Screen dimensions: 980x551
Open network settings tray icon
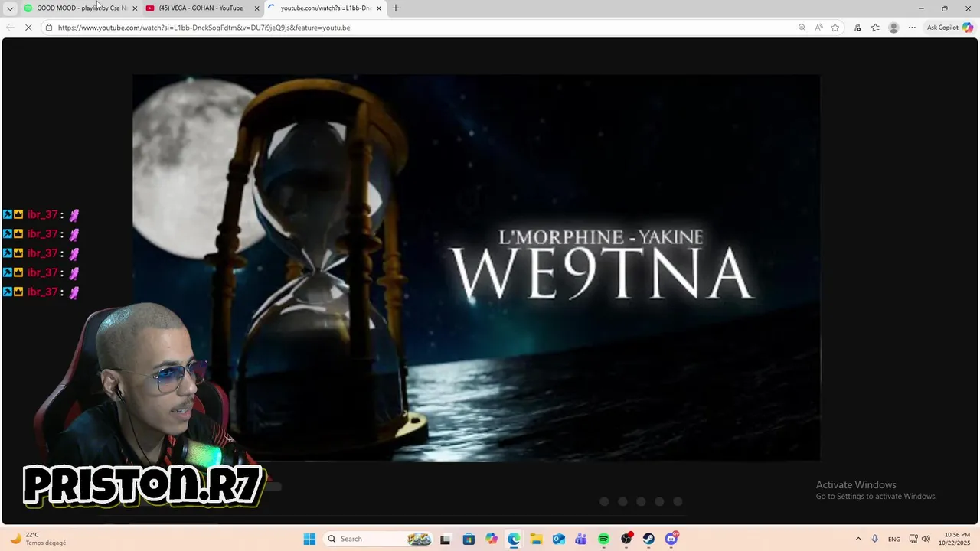coord(913,539)
